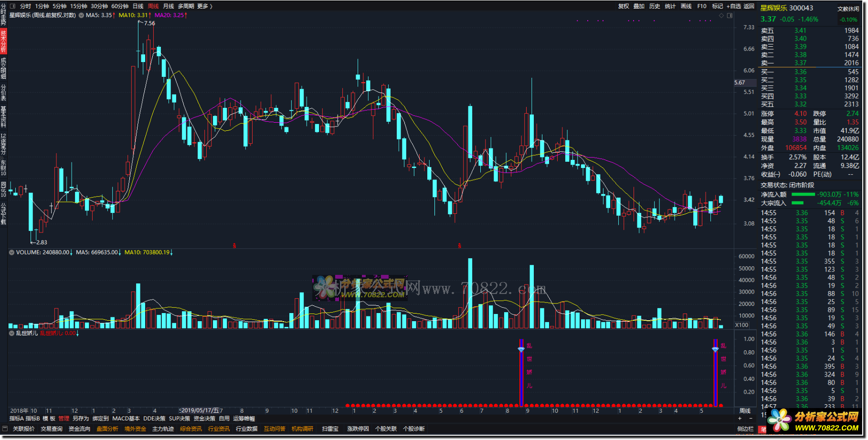Expand the 更多 period list
Viewport: 868px width, 440px height.
204,6
